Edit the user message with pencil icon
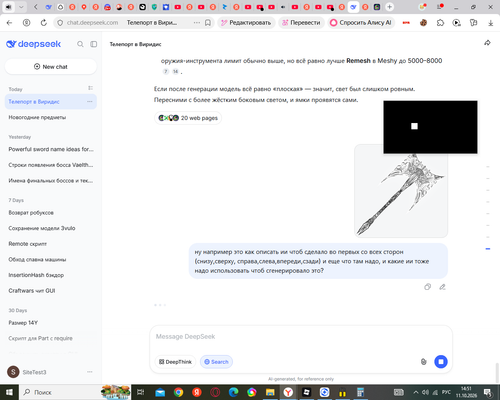This screenshot has height=400, width=500. click(x=442, y=287)
